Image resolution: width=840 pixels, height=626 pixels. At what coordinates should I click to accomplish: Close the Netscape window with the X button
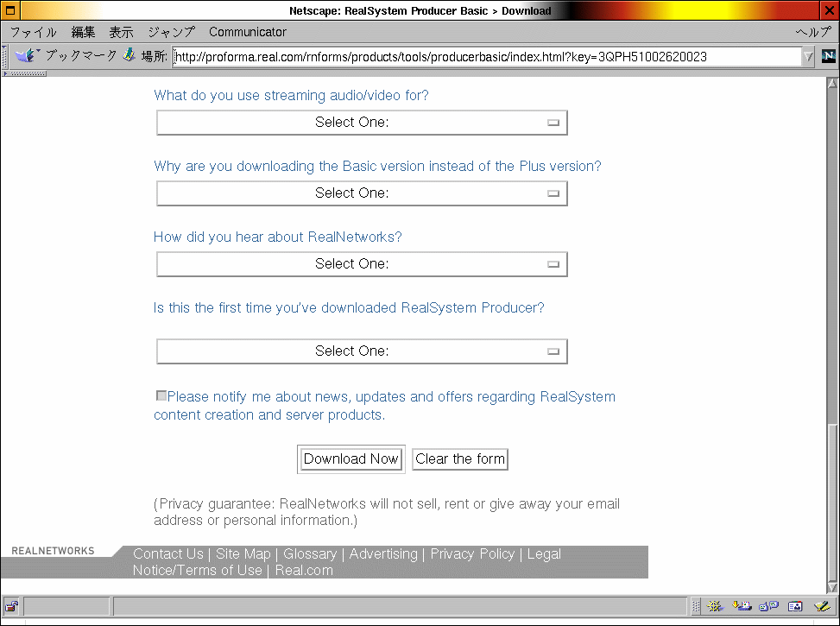[830, 10]
